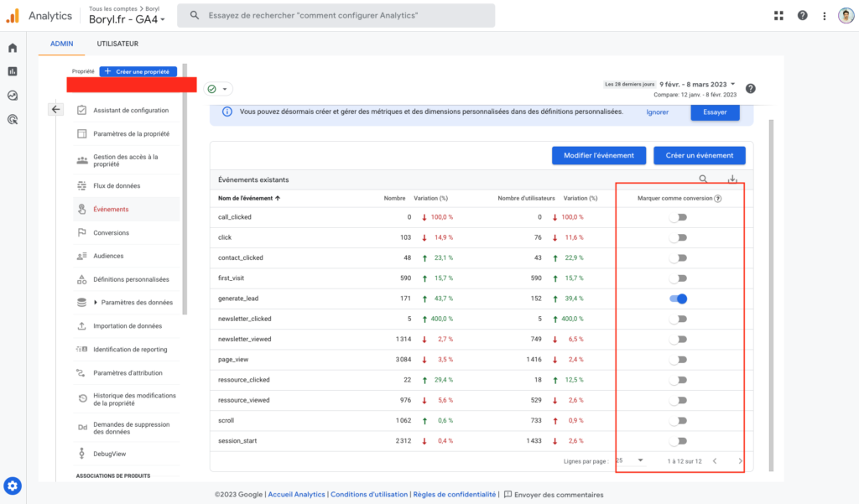859x504 pixels.
Task: Open the date range dropdown
Action: tap(697, 85)
